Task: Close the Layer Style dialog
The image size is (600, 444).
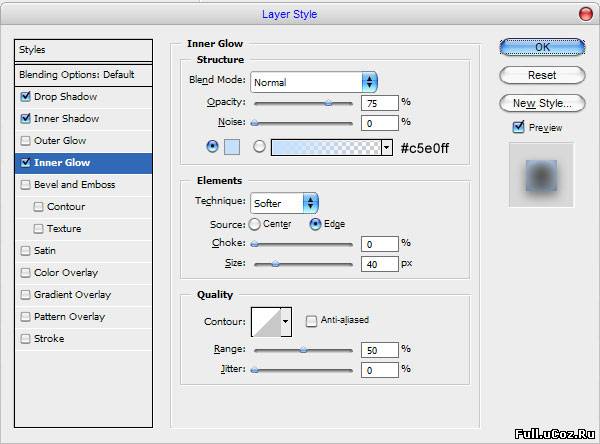Action: tap(585, 15)
